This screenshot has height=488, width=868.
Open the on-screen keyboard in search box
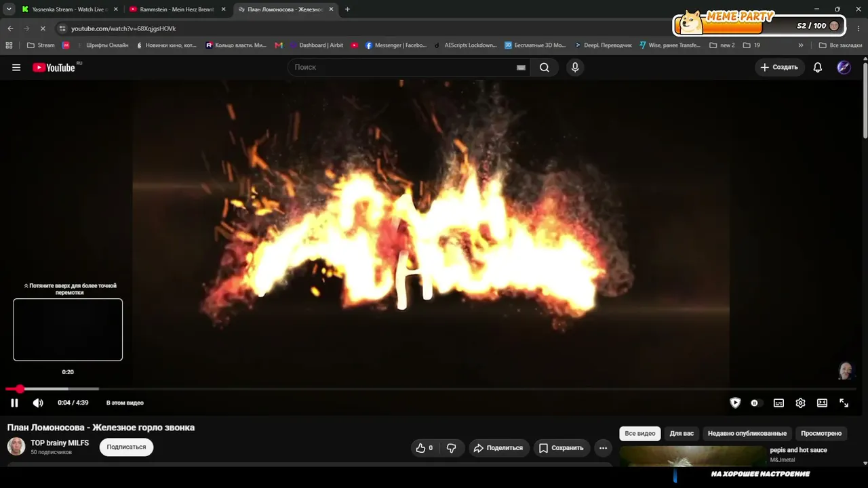521,67
